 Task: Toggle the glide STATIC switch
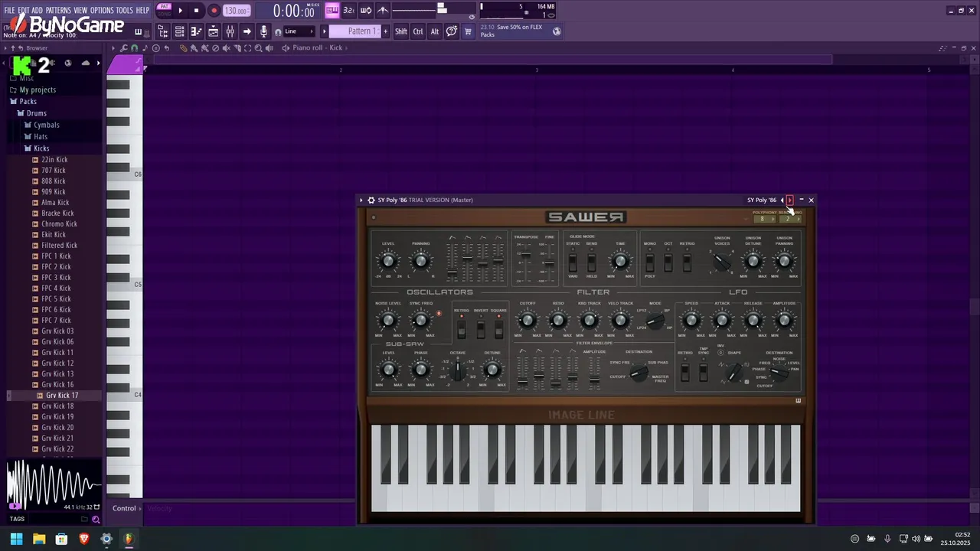click(573, 263)
